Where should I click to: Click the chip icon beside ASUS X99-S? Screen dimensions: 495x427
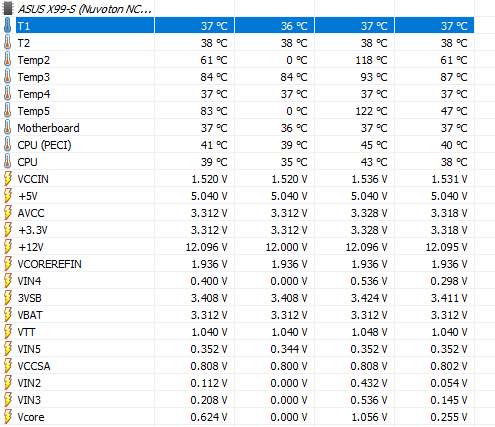[x=7, y=9]
